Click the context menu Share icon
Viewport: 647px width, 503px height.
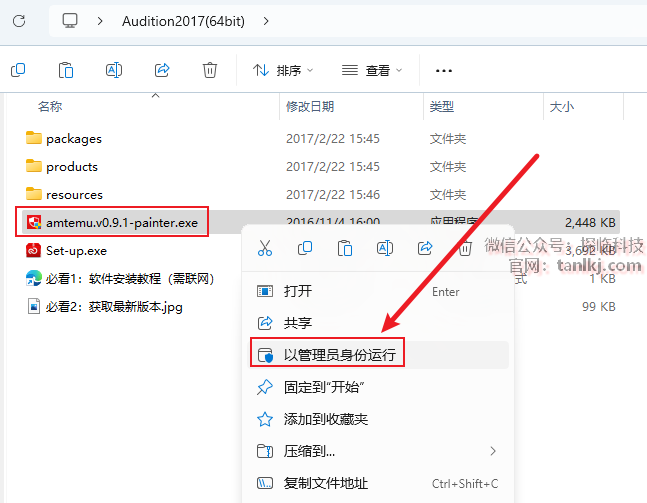click(x=425, y=248)
